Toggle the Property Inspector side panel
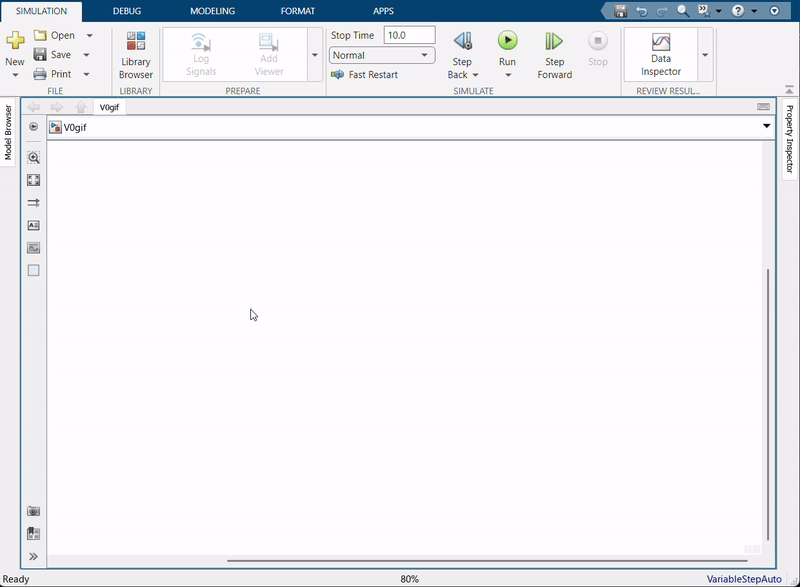This screenshot has height=587, width=800. coord(790,140)
